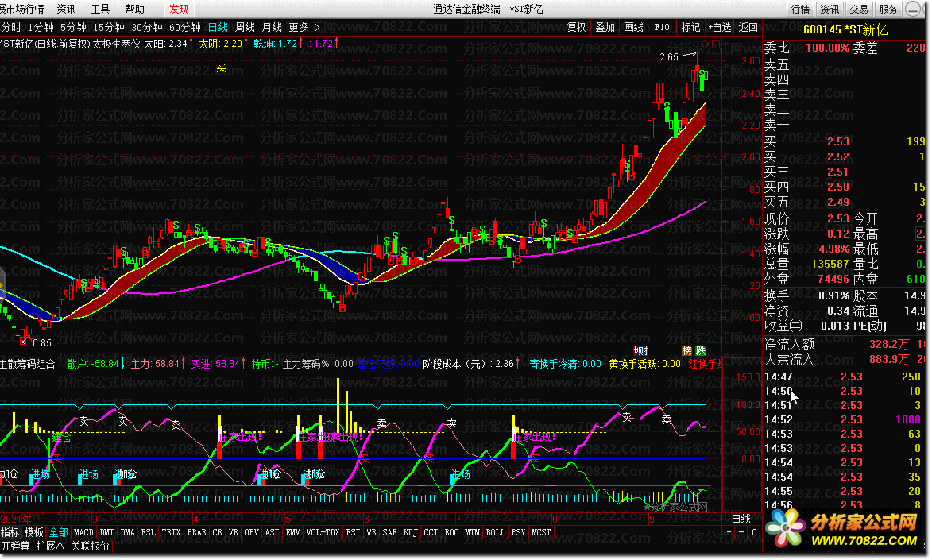Switch to 月线 monthly chart
This screenshot has width=932, height=560.
(x=273, y=27)
